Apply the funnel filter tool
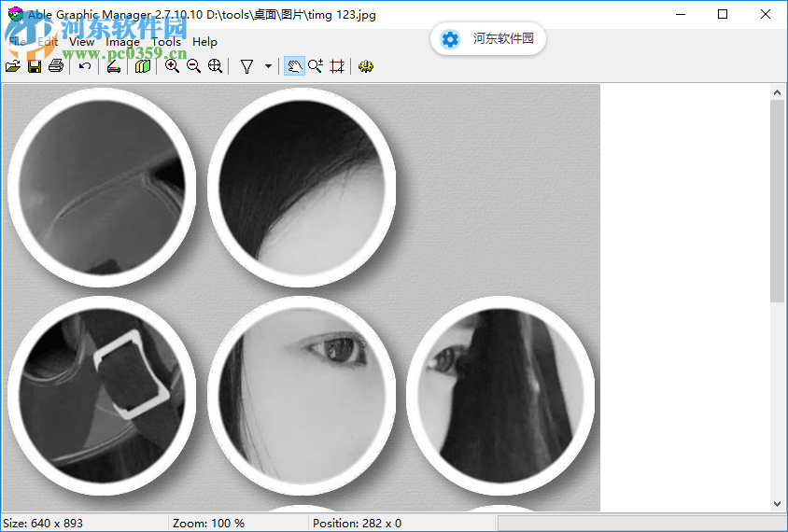The image size is (788, 532). (246, 66)
